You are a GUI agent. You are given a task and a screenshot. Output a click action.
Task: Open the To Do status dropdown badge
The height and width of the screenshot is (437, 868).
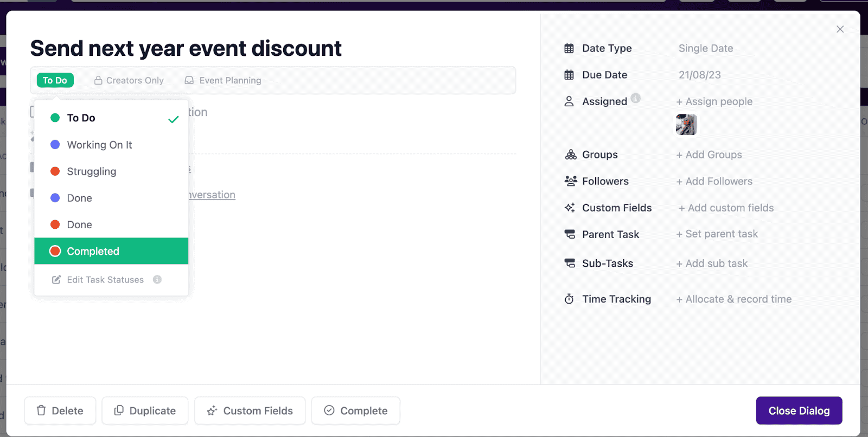55,80
